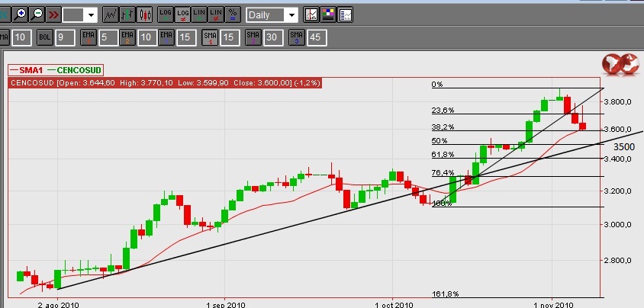This screenshot has width=644, height=308.
Task: Click the SMA 2 period field showing 30
Action: (x=273, y=37)
